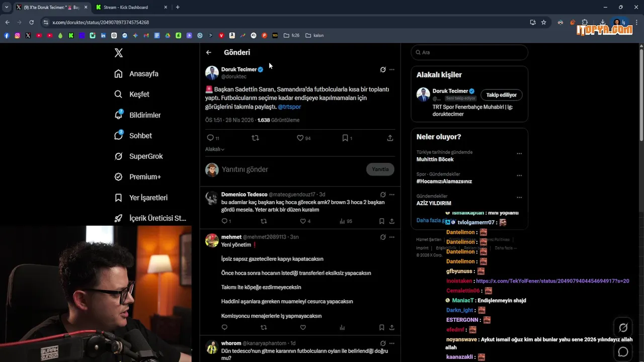644x362 pixels.
Task: Share Domenico Tedesco's reply
Action: click(x=391, y=221)
